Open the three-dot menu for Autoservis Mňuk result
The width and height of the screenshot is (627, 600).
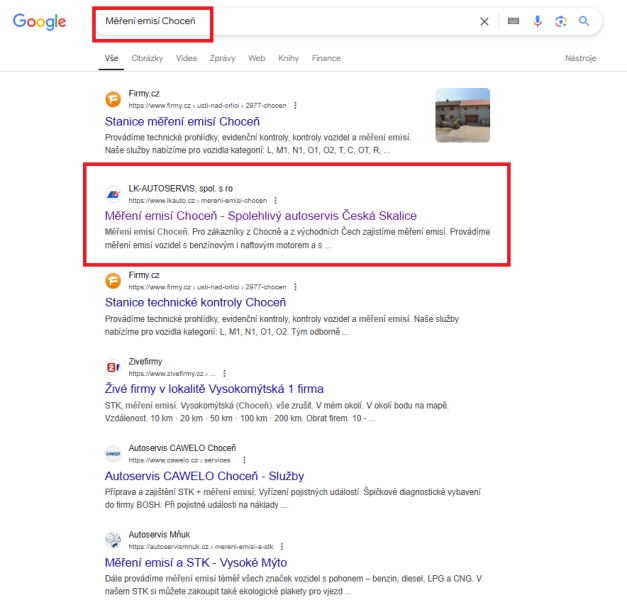click(x=282, y=546)
